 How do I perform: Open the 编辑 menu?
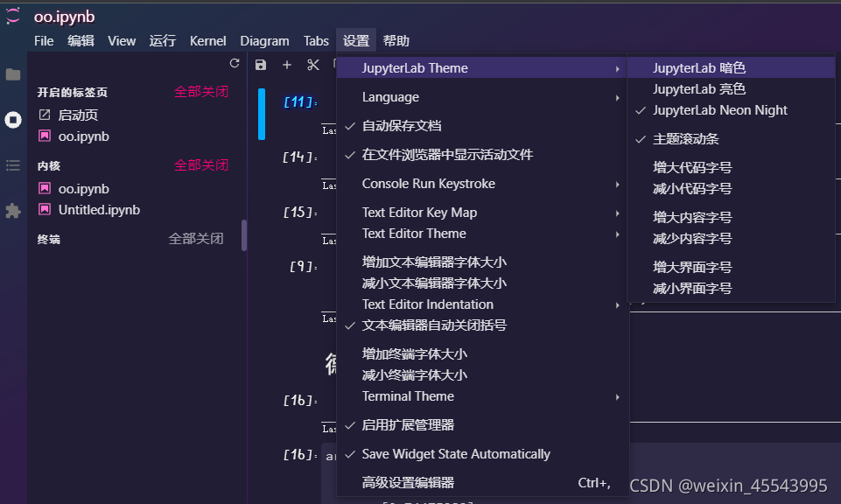81,41
